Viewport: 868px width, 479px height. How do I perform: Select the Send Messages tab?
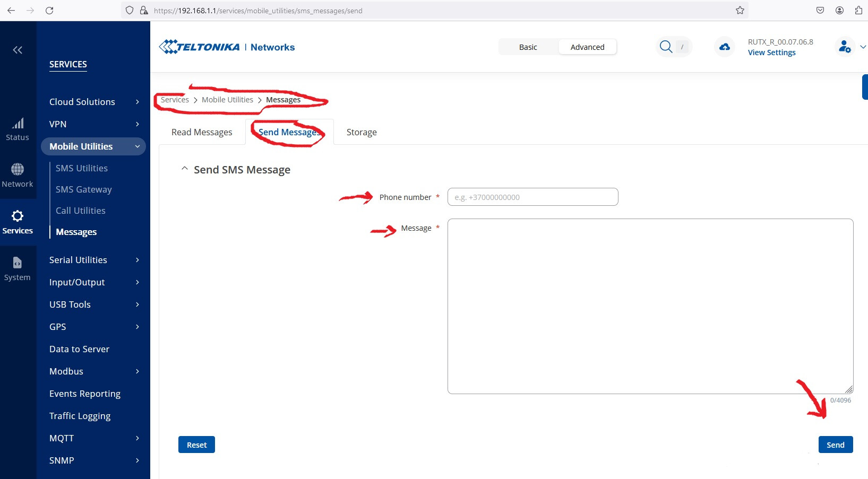289,132
